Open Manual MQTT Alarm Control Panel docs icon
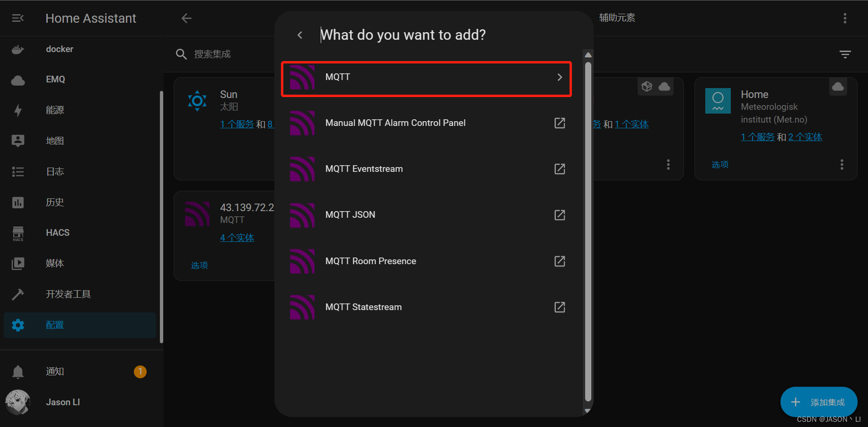Screen dimensions: 868x427 (x=560, y=123)
